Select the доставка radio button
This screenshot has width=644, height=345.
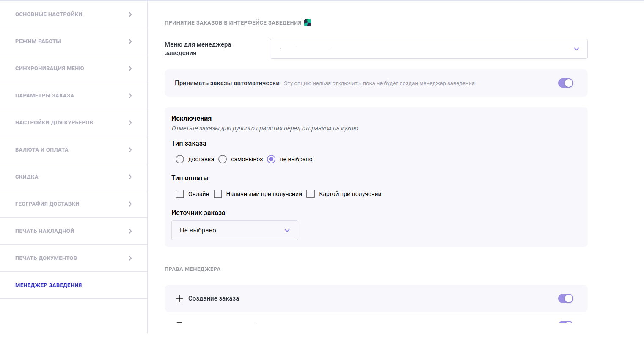click(180, 159)
